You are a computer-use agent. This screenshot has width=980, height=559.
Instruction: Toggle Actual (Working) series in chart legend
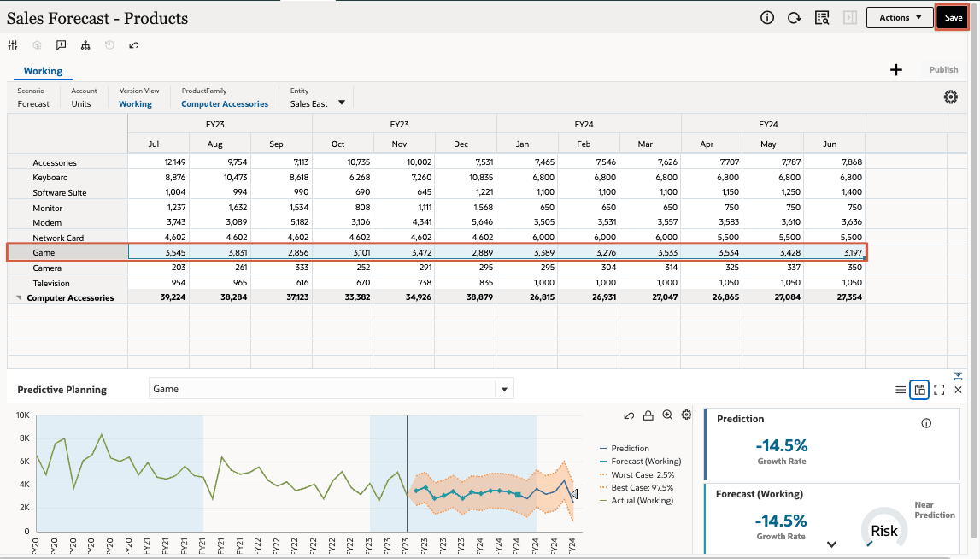(x=642, y=500)
